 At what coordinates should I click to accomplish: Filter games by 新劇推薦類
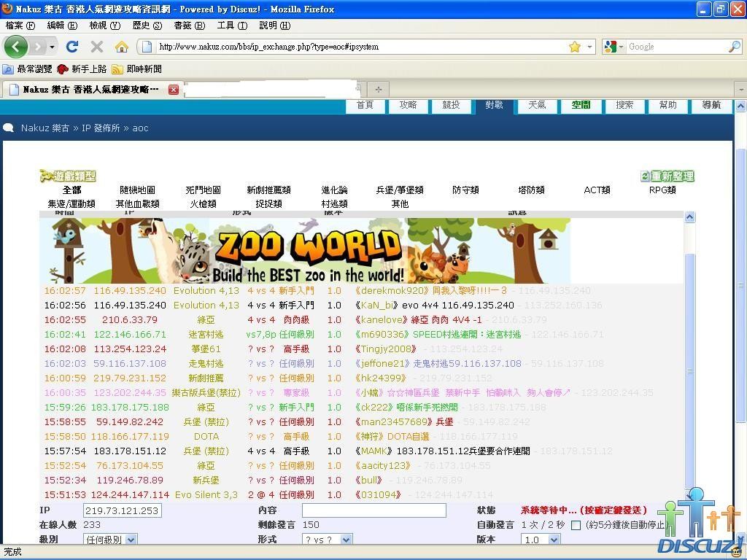click(268, 190)
